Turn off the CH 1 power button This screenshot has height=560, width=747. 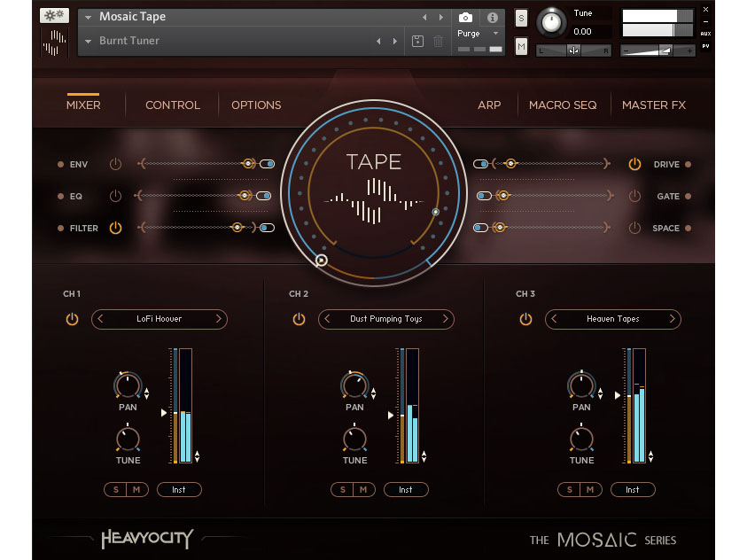(x=72, y=319)
